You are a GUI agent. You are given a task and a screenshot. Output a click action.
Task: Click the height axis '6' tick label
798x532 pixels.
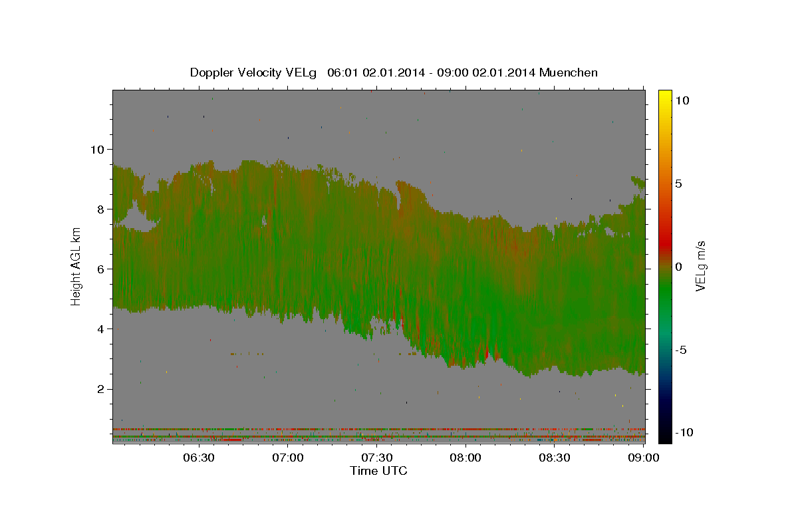click(x=101, y=269)
